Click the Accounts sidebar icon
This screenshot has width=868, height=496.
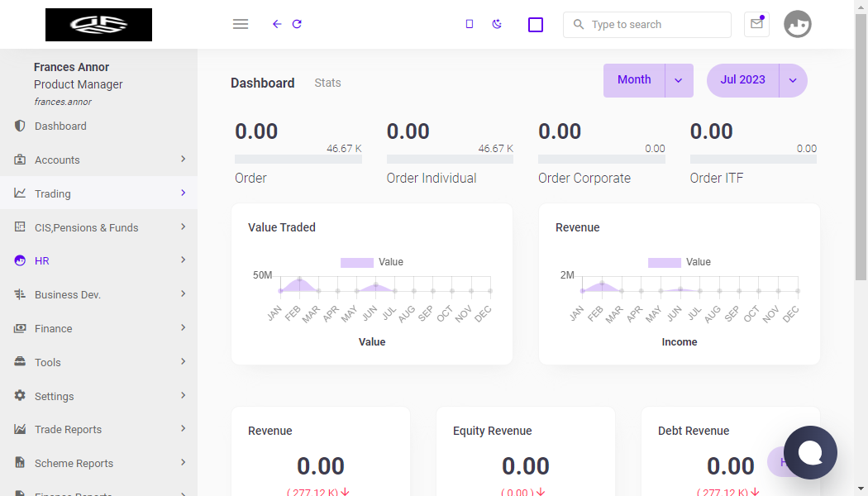(20, 160)
